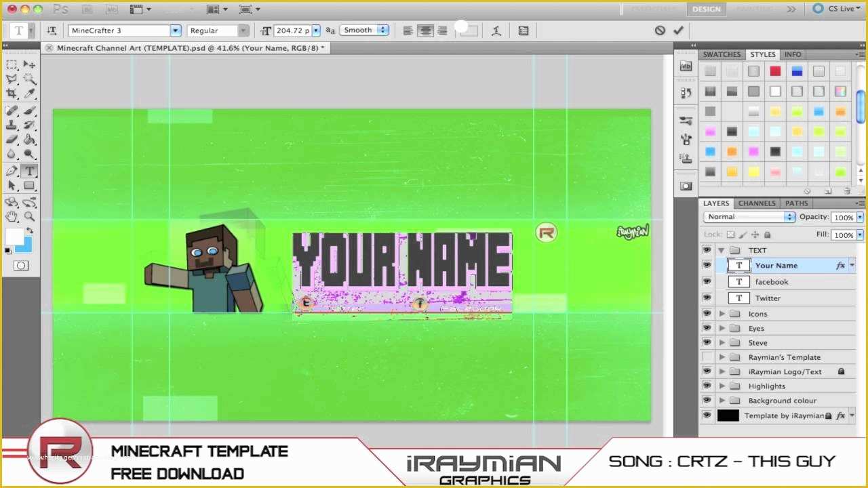Select the Rectangle shape tool
The height and width of the screenshot is (488, 868).
(x=29, y=186)
